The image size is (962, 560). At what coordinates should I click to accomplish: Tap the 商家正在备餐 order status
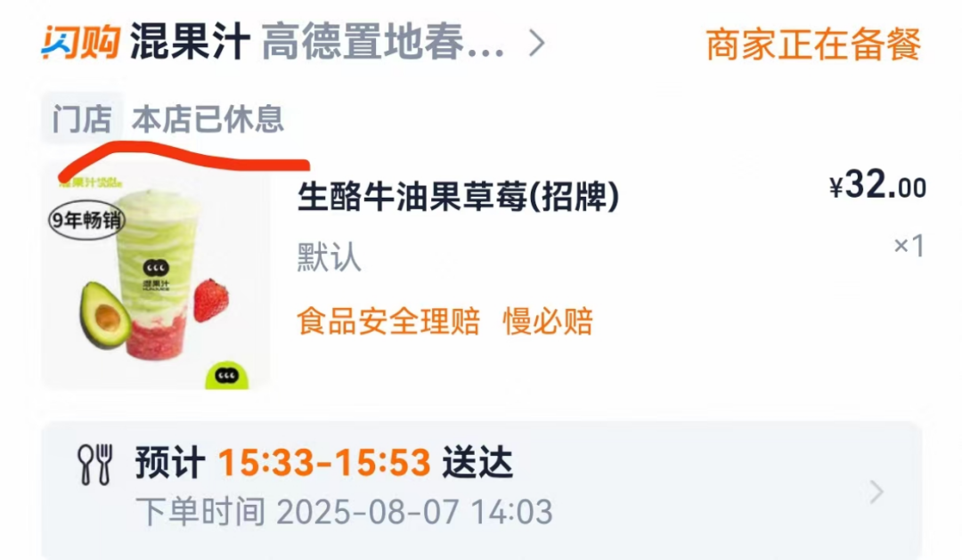point(813,45)
